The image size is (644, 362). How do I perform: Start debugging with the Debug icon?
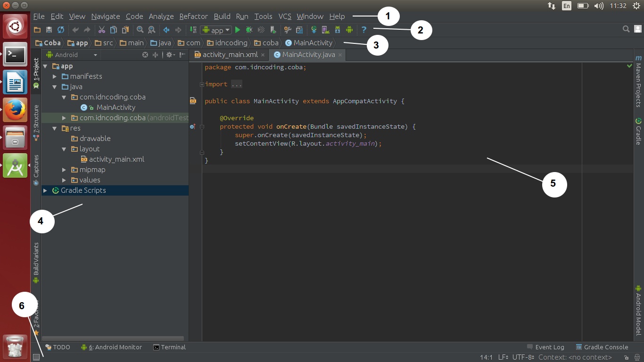(248, 30)
